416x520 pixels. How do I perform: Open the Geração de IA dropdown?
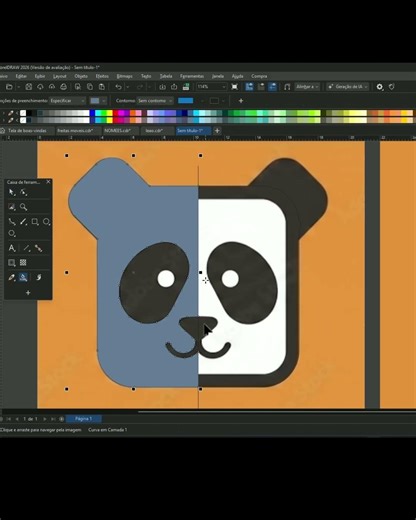point(348,87)
